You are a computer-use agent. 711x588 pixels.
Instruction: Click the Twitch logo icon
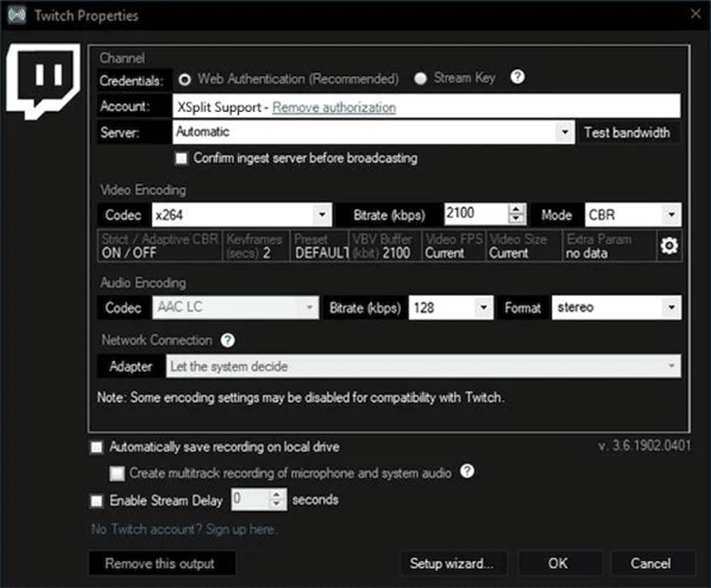tap(46, 80)
